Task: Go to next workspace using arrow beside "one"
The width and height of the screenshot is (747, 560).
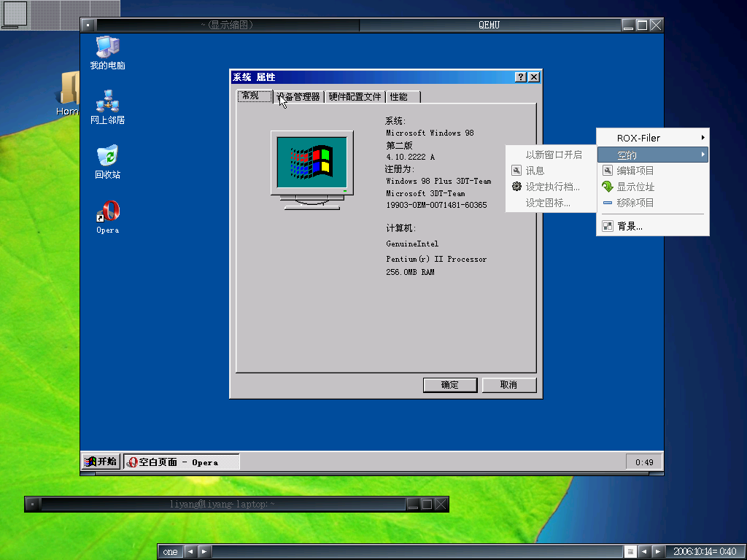Action: click(204, 551)
